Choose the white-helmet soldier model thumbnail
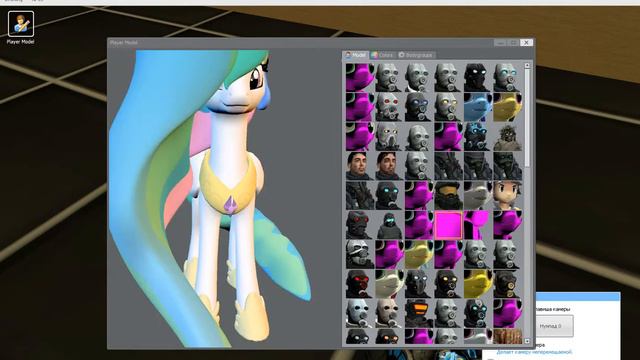The width and height of the screenshot is (640, 360). 360,254
